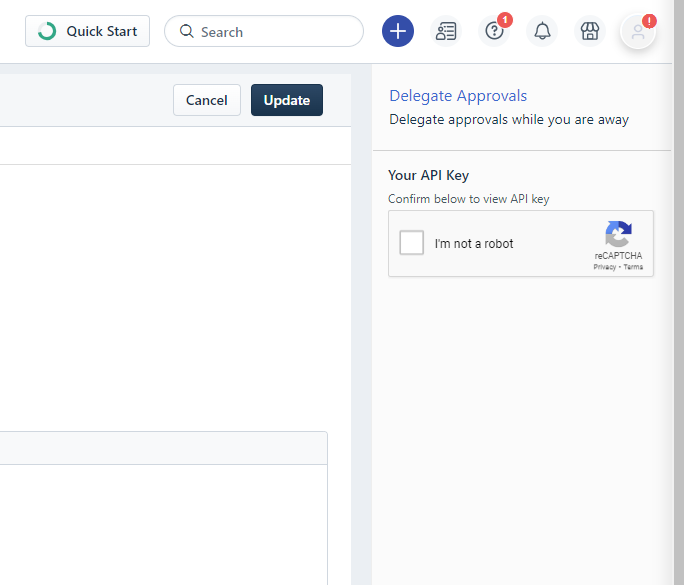Open the user profile avatar menu
Viewport: 684px width, 585px height.
638,31
